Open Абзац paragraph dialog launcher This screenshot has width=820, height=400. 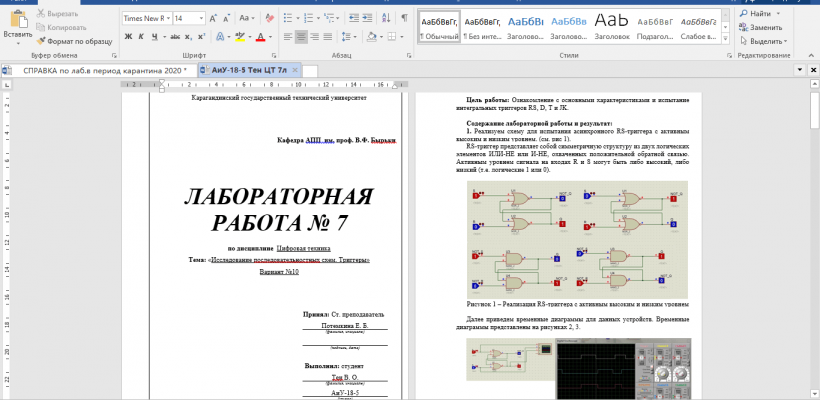click(x=409, y=55)
